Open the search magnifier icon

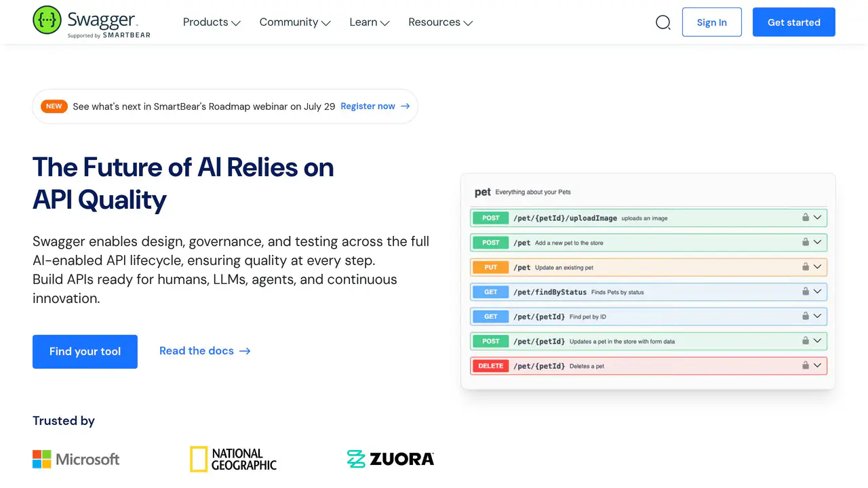[663, 22]
